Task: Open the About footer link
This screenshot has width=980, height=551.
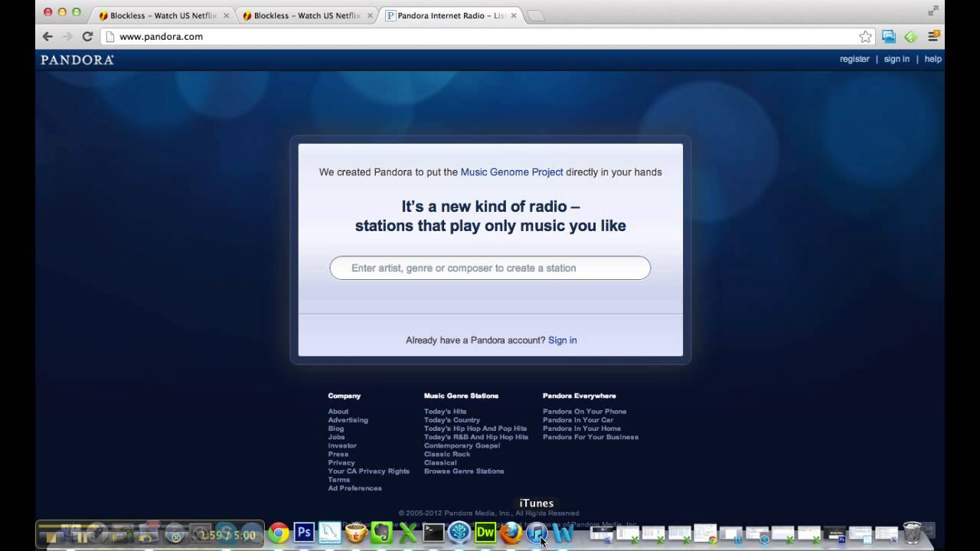Action: (338, 412)
